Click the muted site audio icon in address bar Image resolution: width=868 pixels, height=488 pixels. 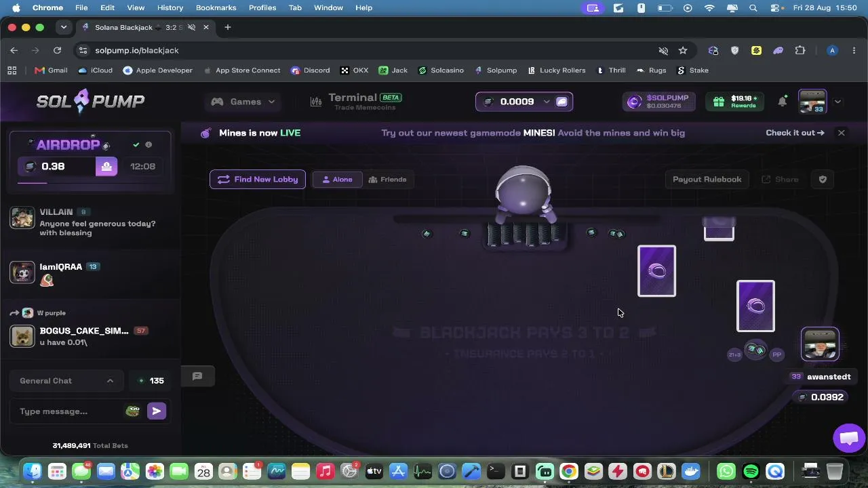(663, 50)
